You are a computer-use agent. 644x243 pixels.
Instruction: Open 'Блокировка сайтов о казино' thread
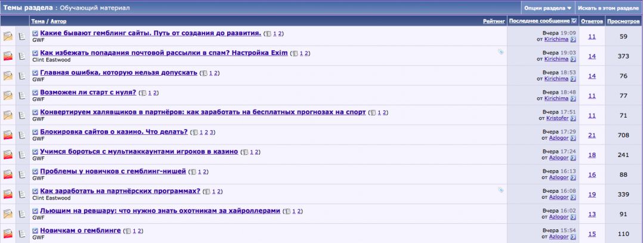(x=114, y=132)
